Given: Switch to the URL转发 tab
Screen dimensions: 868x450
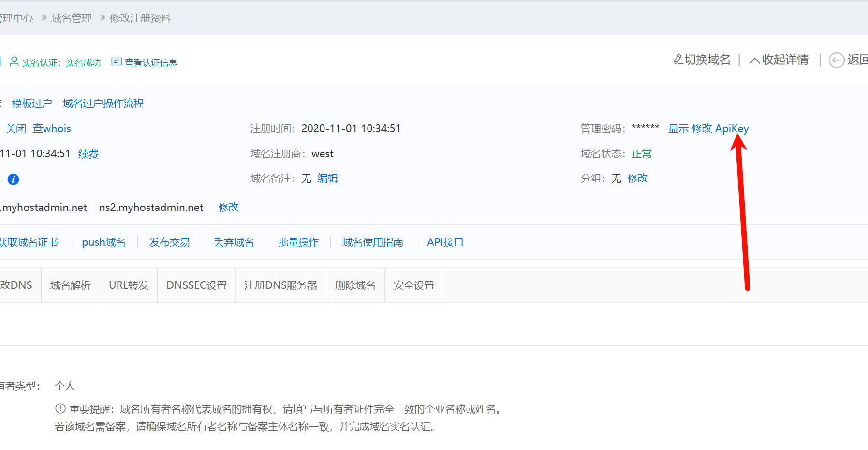Looking at the screenshot, I should coord(129,285).
